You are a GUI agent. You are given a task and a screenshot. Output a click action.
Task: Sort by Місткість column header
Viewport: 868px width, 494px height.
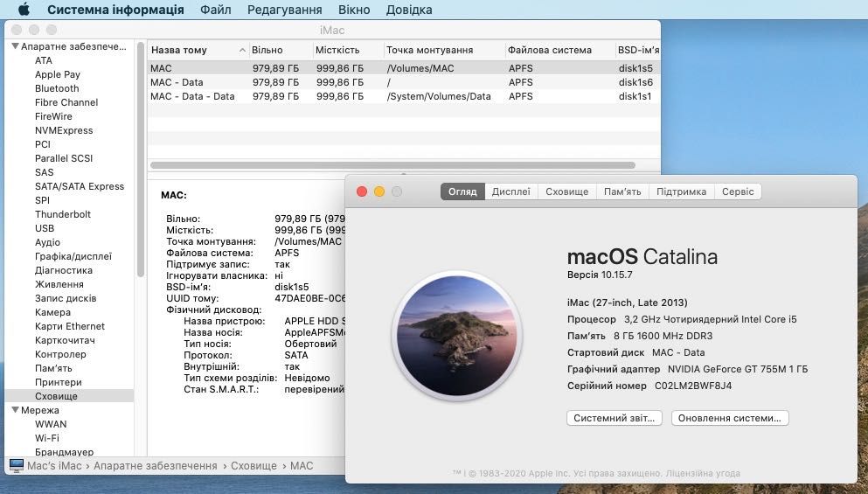coord(348,50)
